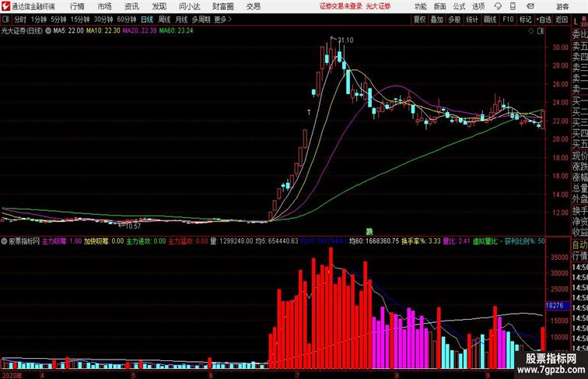This screenshot has height=379, width=588.
Task: Open the indicator dropdown circle next to 光大证券(日线)
Action: point(48,31)
